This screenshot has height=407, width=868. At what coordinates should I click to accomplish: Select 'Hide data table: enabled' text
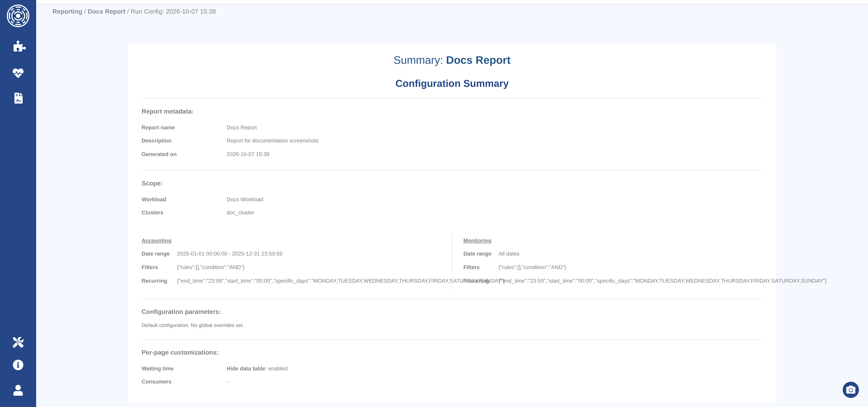[257, 369]
